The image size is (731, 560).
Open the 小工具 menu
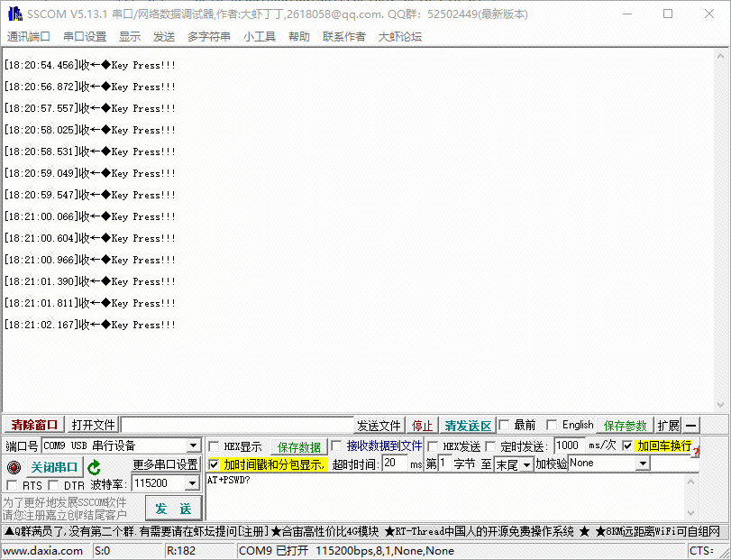[260, 37]
